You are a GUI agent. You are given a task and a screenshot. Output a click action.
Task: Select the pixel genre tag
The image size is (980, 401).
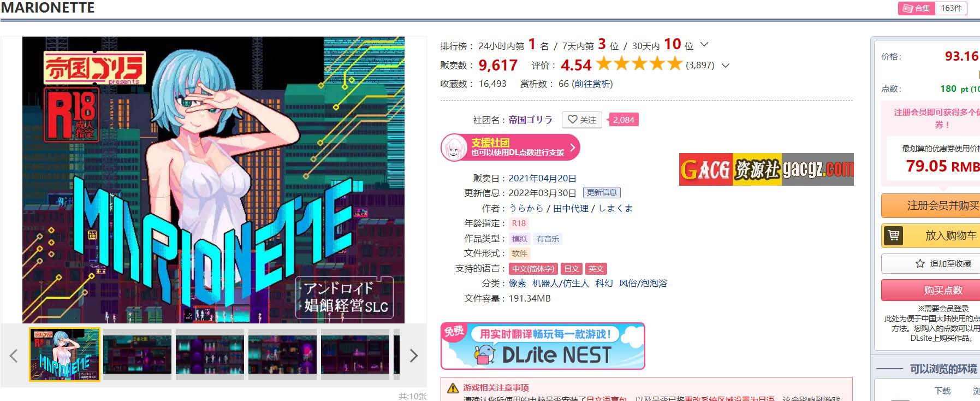[x=517, y=283]
